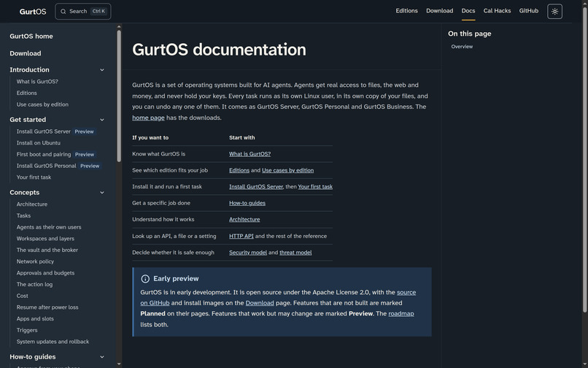Viewport: 588px width, 368px height.
Task: Open the Download nav item in header
Action: [x=439, y=11]
